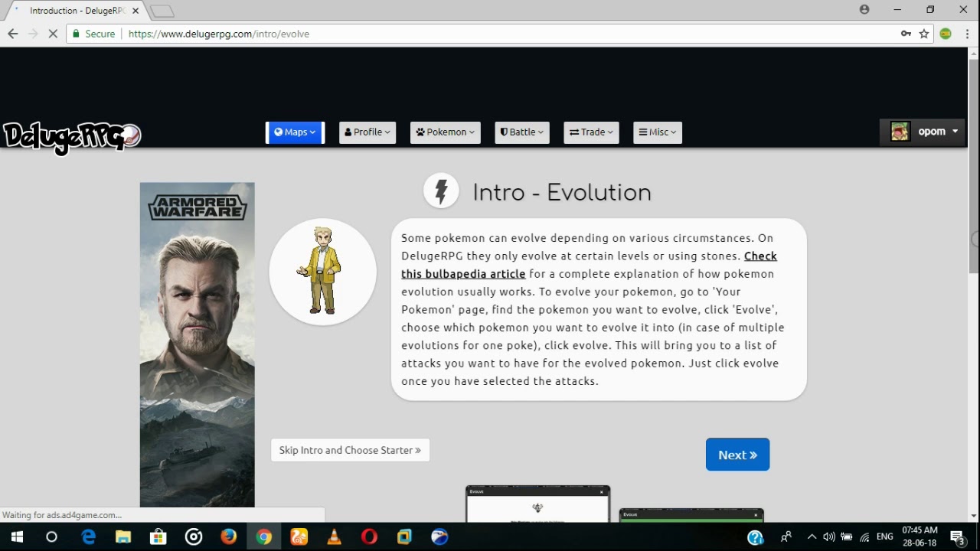This screenshot has height=551, width=980.
Task: Show hidden system tray icons
Action: (812, 536)
